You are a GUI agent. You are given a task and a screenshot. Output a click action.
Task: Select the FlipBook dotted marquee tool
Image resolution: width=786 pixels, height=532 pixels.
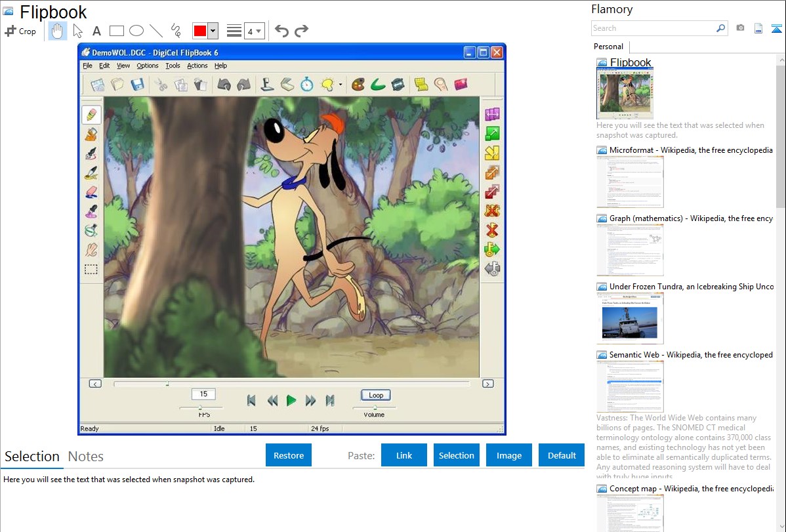pos(91,270)
